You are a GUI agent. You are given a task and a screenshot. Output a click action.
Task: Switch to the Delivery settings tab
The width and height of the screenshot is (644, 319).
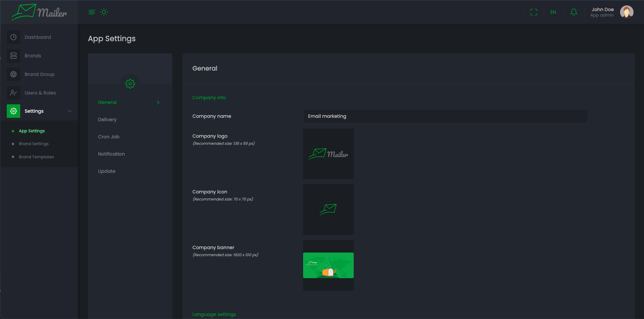pyautogui.click(x=107, y=119)
